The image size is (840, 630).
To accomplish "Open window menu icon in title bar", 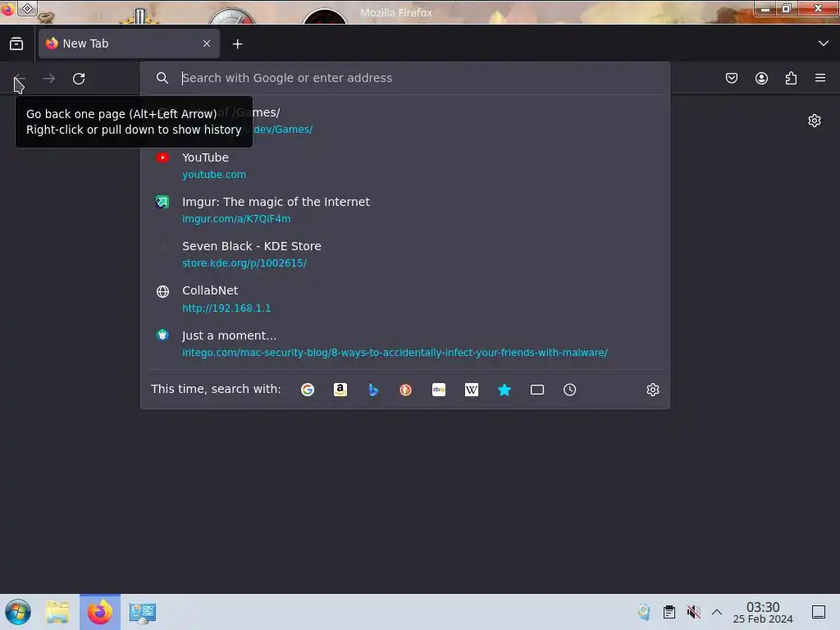I will point(7,8).
